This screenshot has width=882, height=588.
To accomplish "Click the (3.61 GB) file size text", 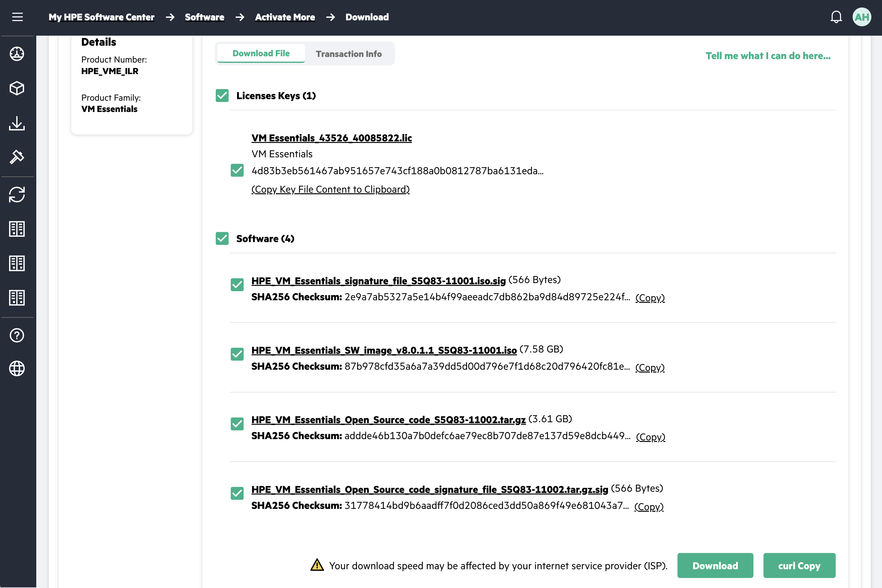I will coord(550,418).
